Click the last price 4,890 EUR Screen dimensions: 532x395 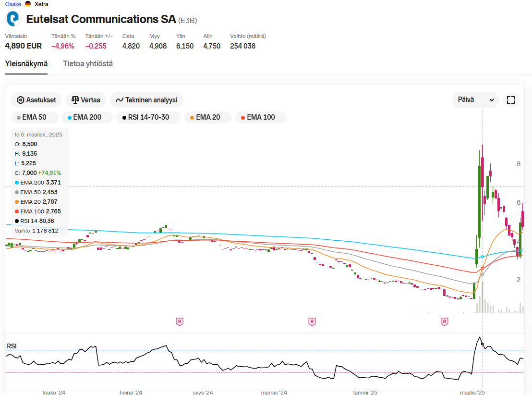pos(24,46)
